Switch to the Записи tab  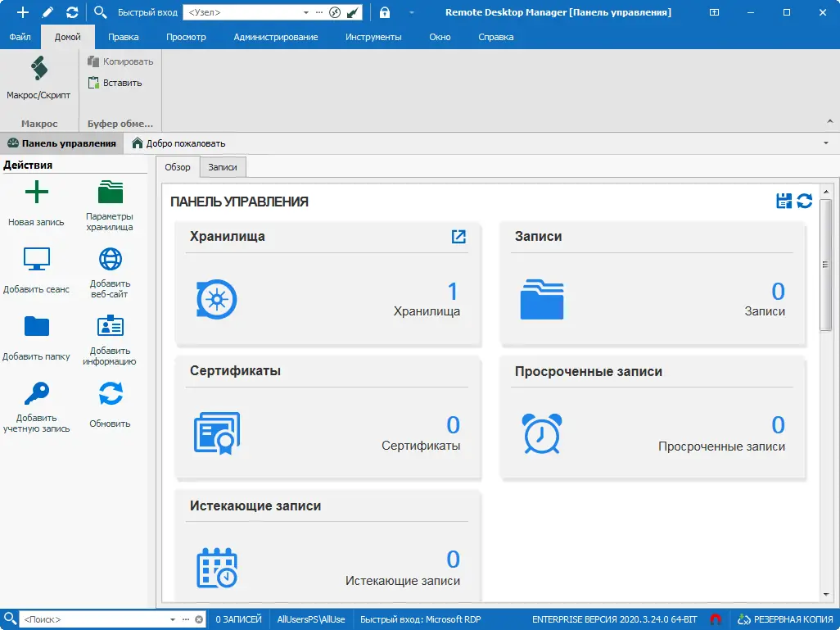click(223, 167)
